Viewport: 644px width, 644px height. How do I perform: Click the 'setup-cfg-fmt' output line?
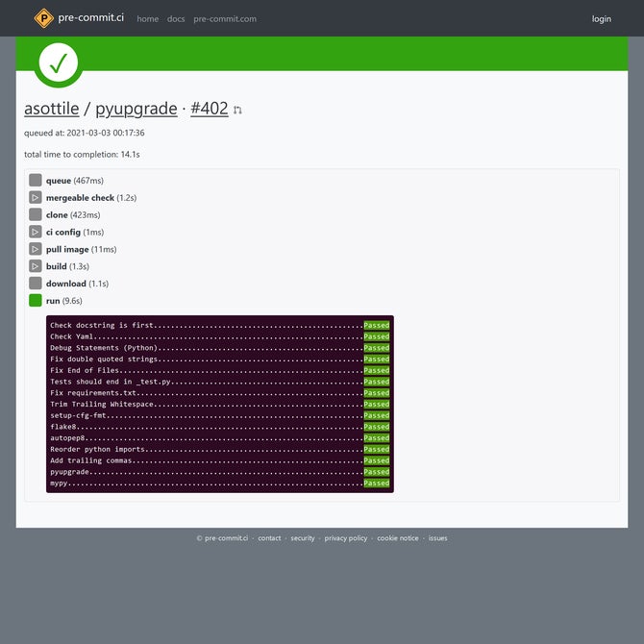[220, 415]
